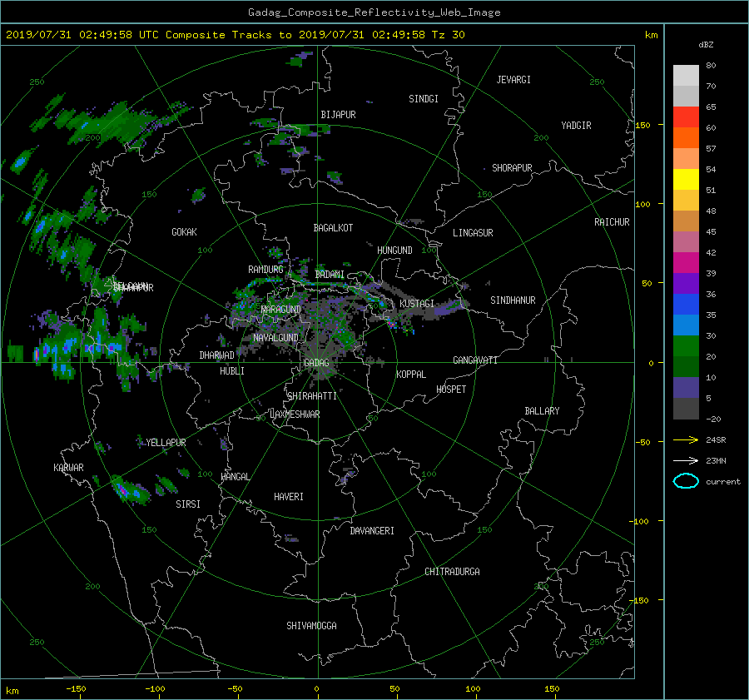The width and height of the screenshot is (749, 700).
Task: Select the bright green 30-20 dBZ swatch
Action: coord(686,346)
